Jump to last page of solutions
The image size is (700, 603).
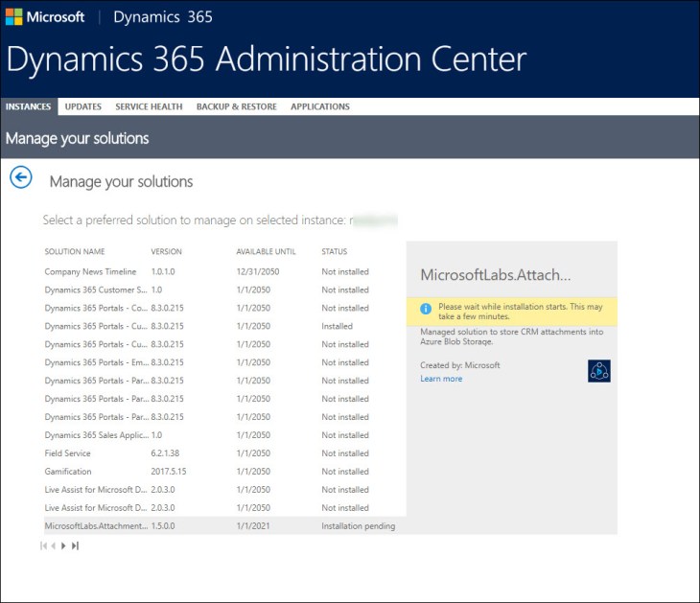[x=75, y=545]
